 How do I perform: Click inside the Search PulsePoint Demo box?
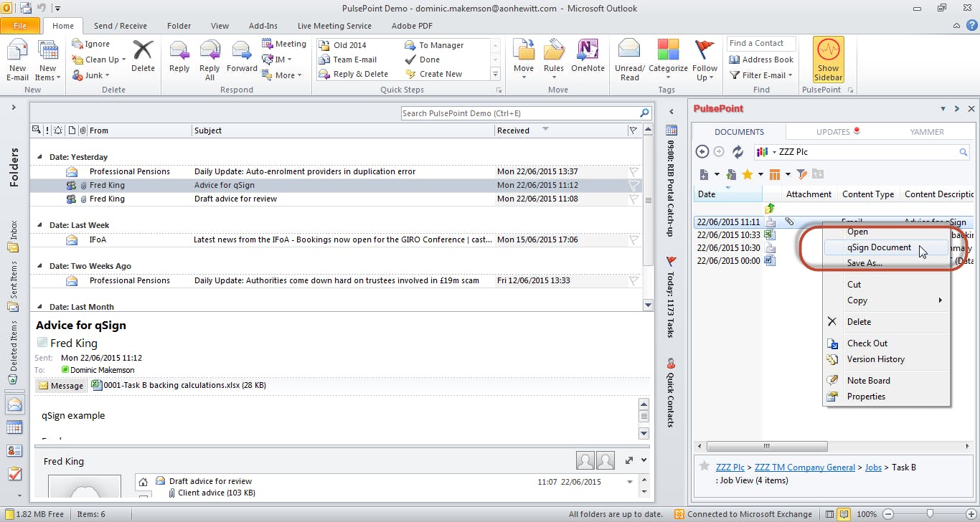pos(526,113)
